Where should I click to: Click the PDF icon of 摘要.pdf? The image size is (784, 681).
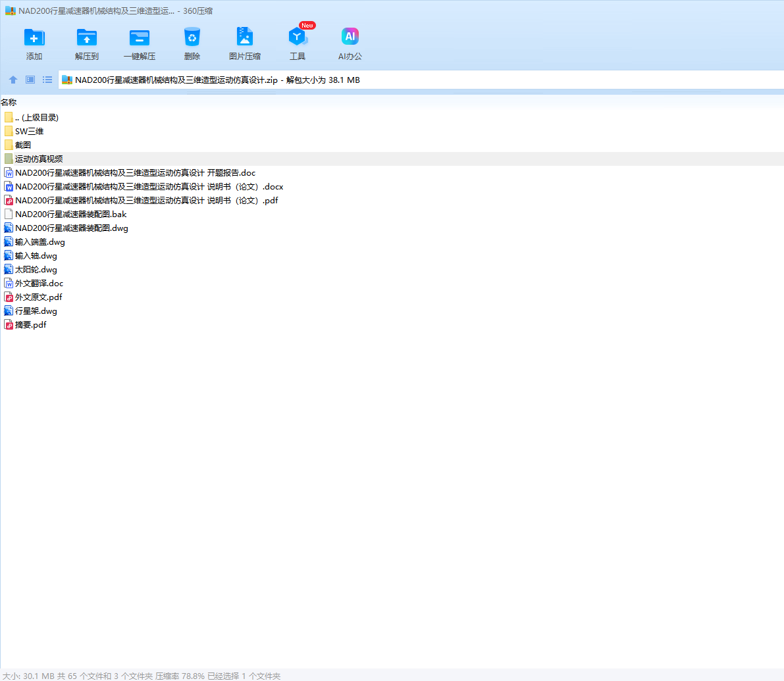9,325
